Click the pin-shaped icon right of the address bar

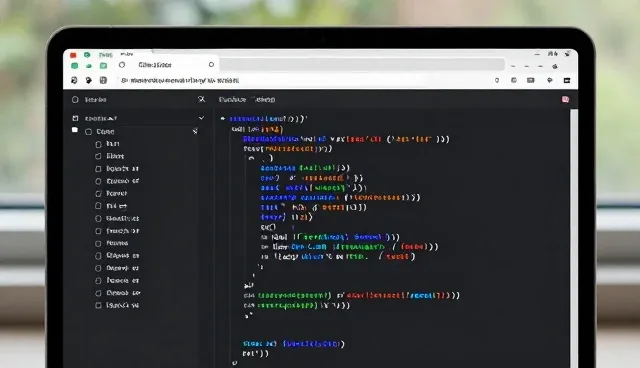[x=497, y=81]
